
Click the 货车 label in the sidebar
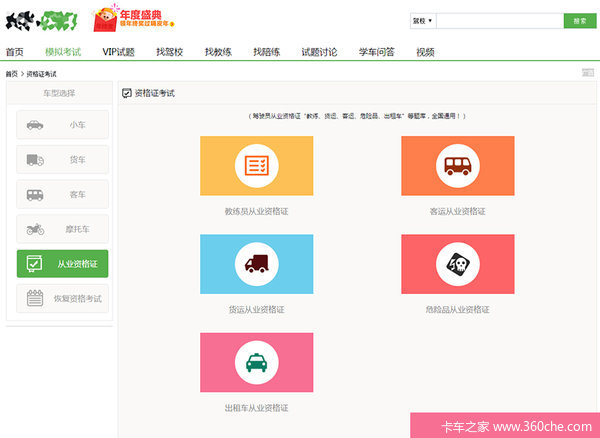pos(77,160)
